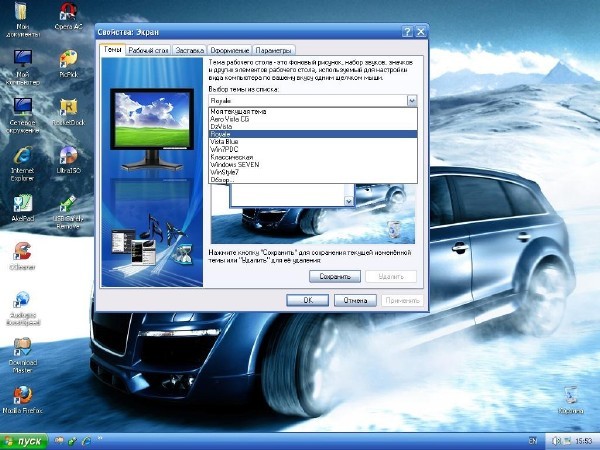
Task: Launch the CCleaner desktop shortcut
Action: click(22, 256)
